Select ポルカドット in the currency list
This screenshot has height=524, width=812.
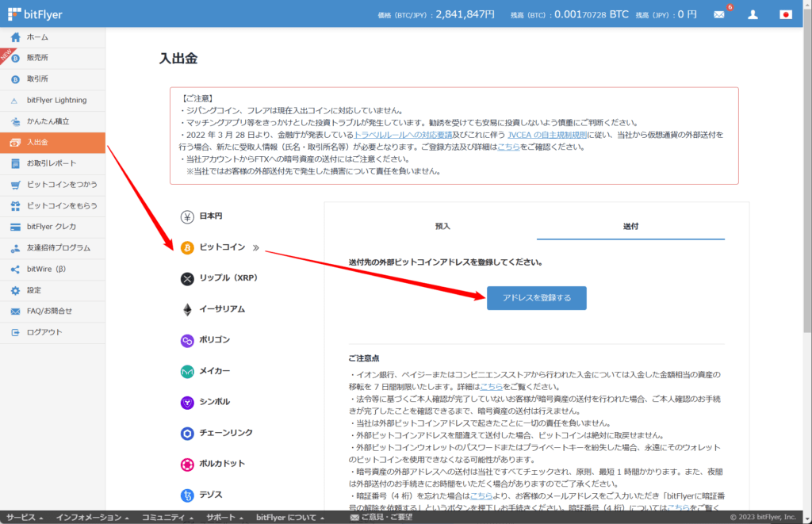[222, 464]
